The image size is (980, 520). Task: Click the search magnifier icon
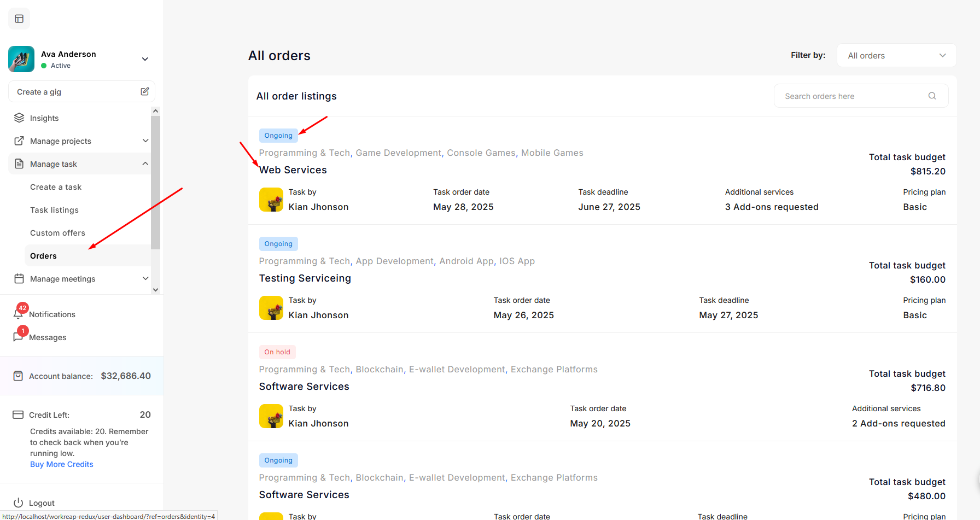[932, 96]
